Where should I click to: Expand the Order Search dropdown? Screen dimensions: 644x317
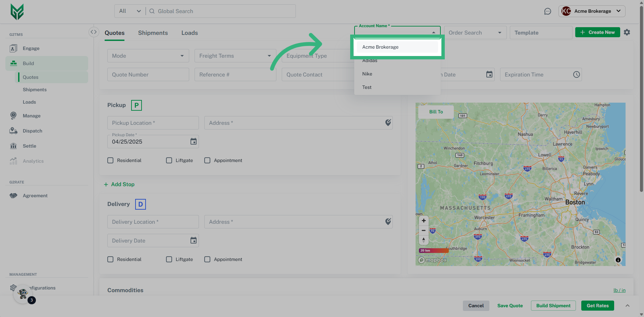475,33
